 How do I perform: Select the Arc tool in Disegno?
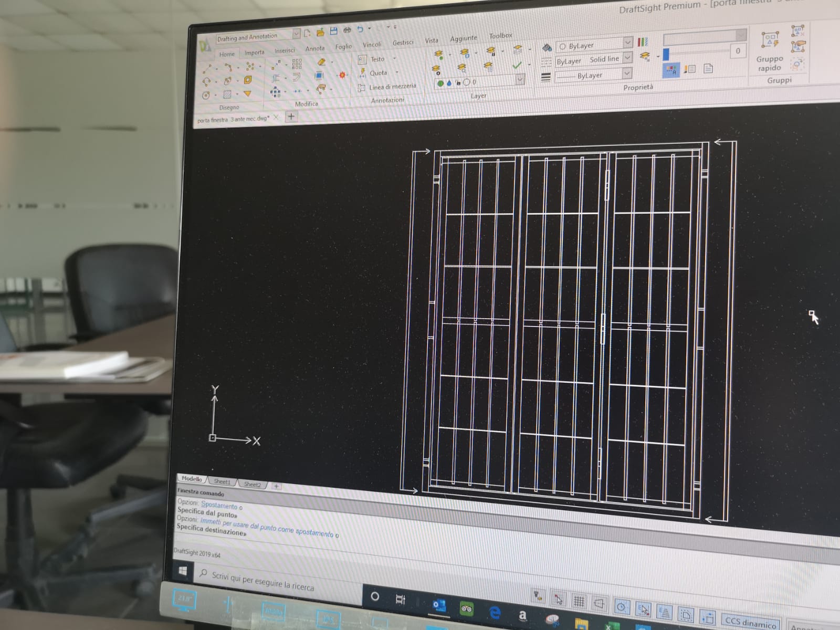[207, 82]
